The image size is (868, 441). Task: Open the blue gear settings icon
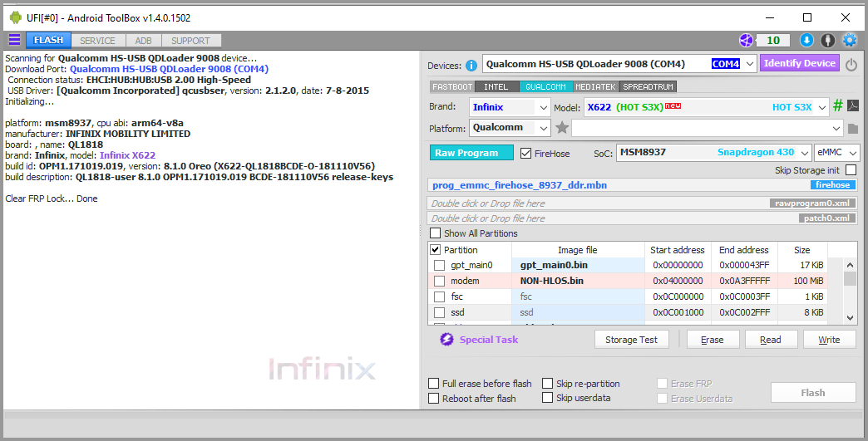click(x=849, y=41)
